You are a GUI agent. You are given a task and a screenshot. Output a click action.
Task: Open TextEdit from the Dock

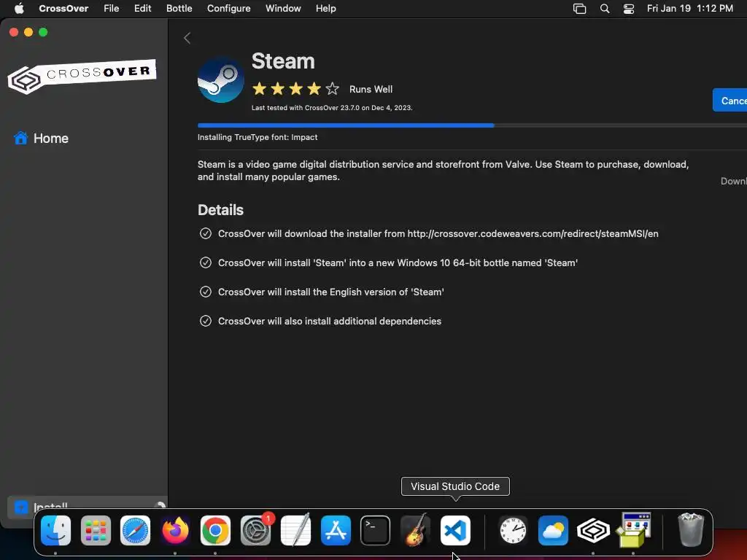pos(295,530)
